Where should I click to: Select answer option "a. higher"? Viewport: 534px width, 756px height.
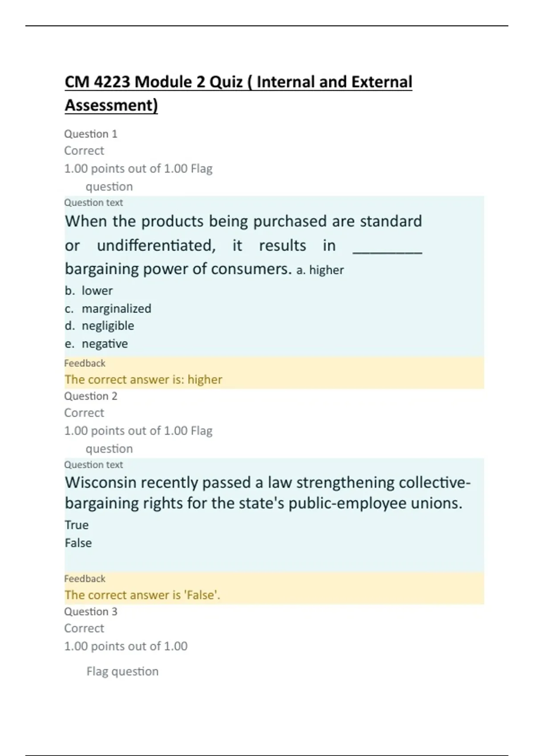click(320, 270)
